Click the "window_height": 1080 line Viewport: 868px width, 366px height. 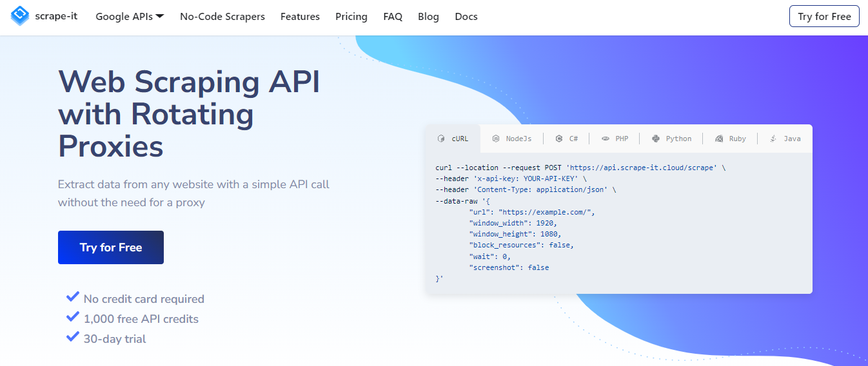tap(515, 234)
